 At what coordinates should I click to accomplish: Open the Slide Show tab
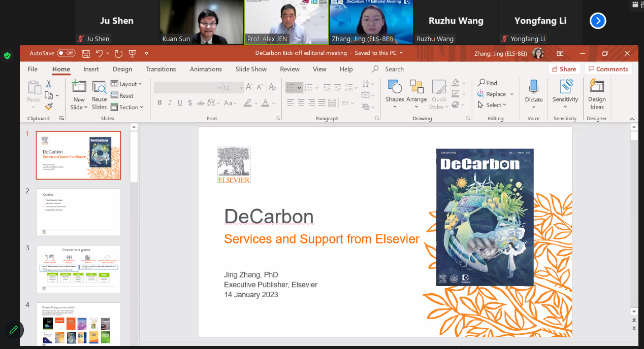click(251, 69)
